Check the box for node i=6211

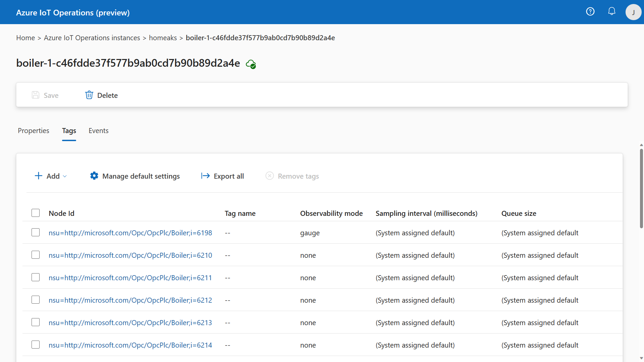(36, 278)
